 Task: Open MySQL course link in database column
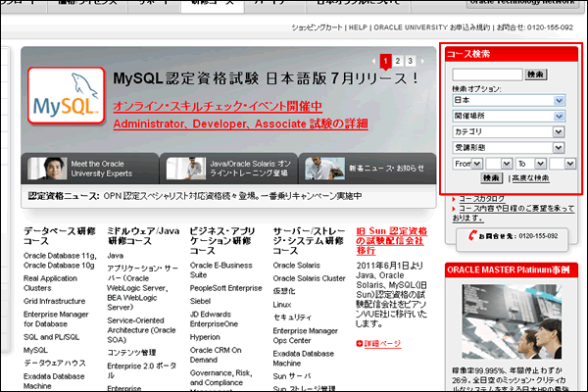pos(35,350)
